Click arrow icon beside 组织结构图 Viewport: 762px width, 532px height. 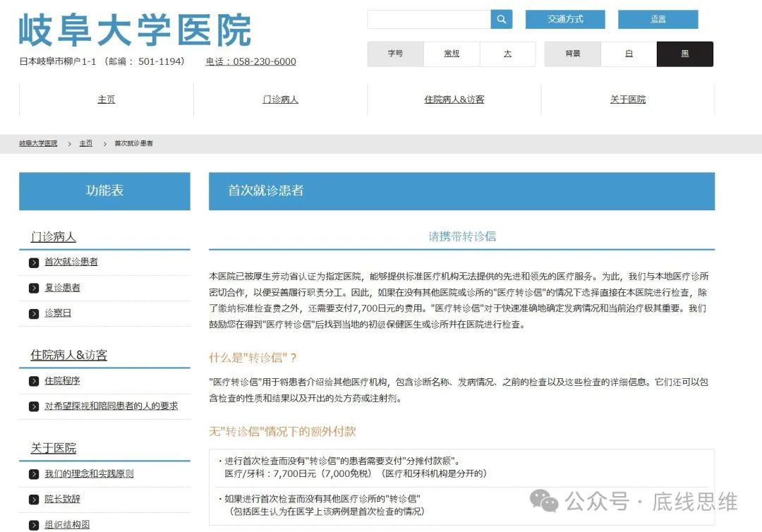pos(34,524)
